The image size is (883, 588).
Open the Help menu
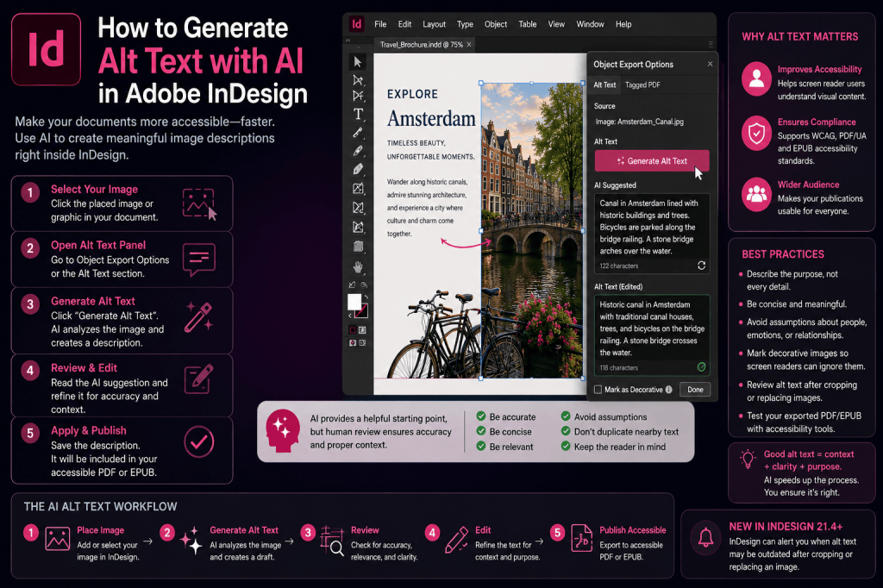point(623,24)
